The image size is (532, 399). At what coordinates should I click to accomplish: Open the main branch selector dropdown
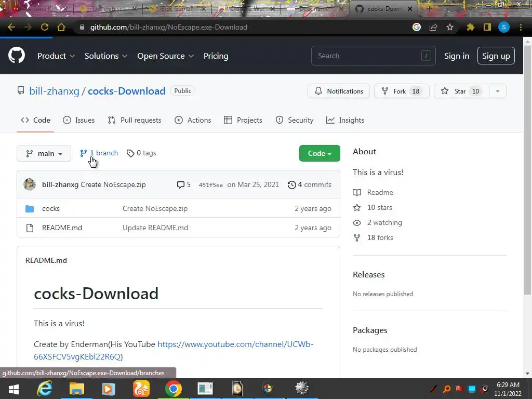click(x=44, y=153)
